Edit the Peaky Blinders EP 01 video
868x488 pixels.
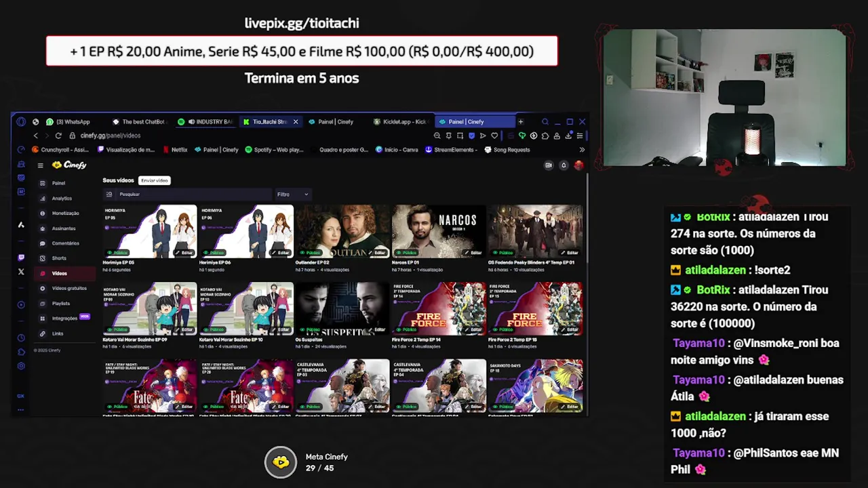coord(570,253)
